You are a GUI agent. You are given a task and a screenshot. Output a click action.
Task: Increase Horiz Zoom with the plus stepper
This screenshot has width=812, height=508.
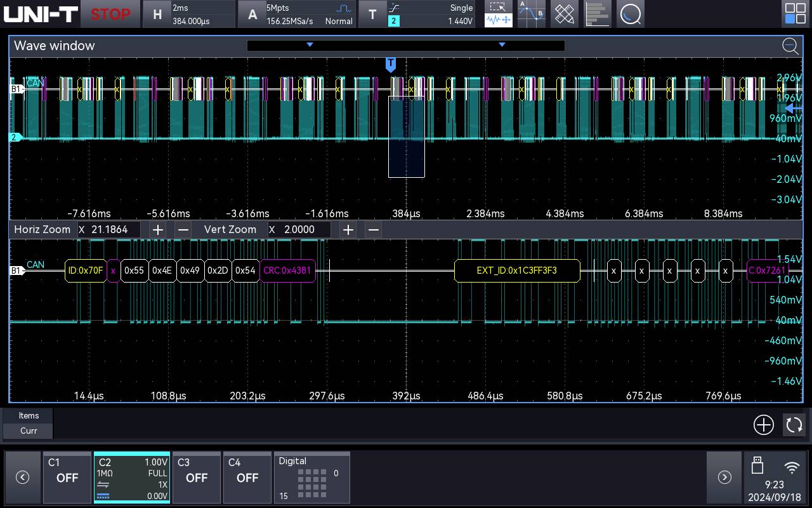coord(157,230)
